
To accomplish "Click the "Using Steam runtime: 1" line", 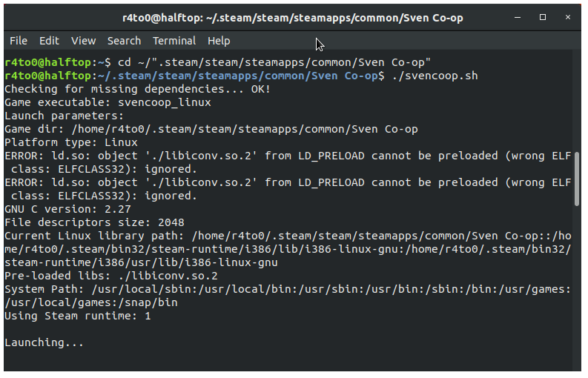I will point(77,316).
